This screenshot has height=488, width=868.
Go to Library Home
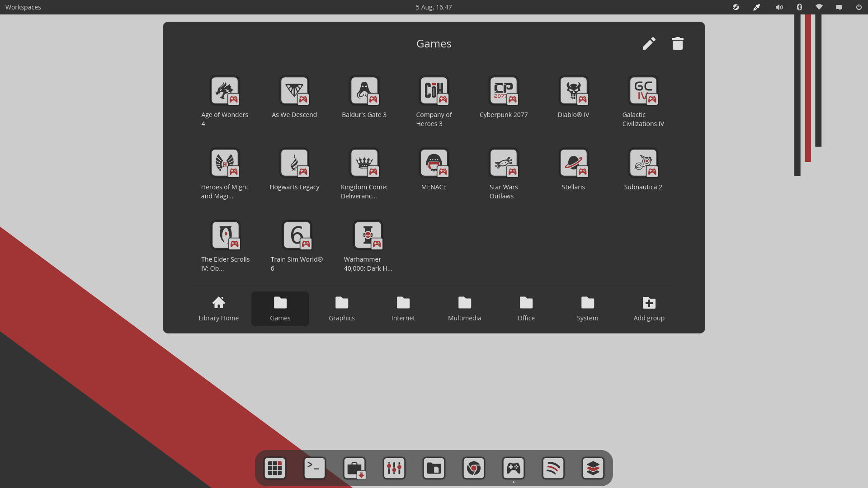coord(219,309)
